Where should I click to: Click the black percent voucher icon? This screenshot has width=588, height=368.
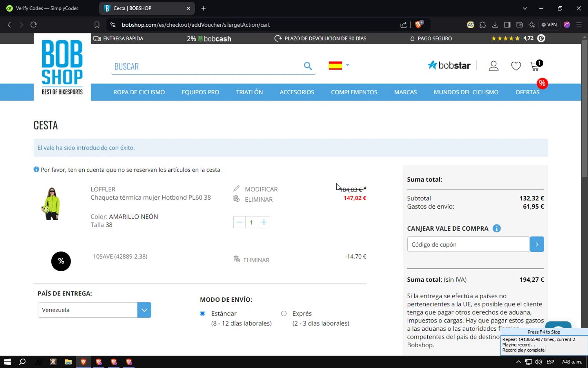tap(61, 261)
